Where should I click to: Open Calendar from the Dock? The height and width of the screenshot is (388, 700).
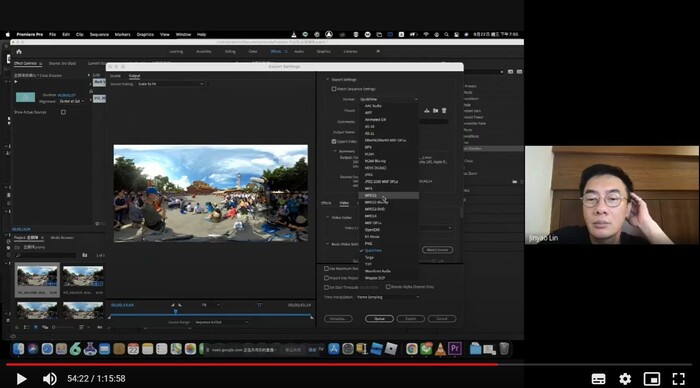[133, 349]
